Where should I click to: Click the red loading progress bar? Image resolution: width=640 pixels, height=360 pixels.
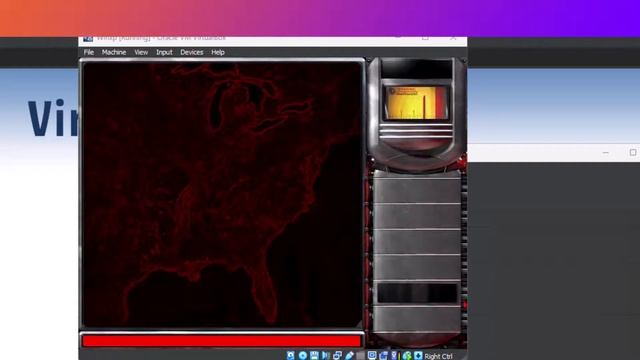coord(222,340)
